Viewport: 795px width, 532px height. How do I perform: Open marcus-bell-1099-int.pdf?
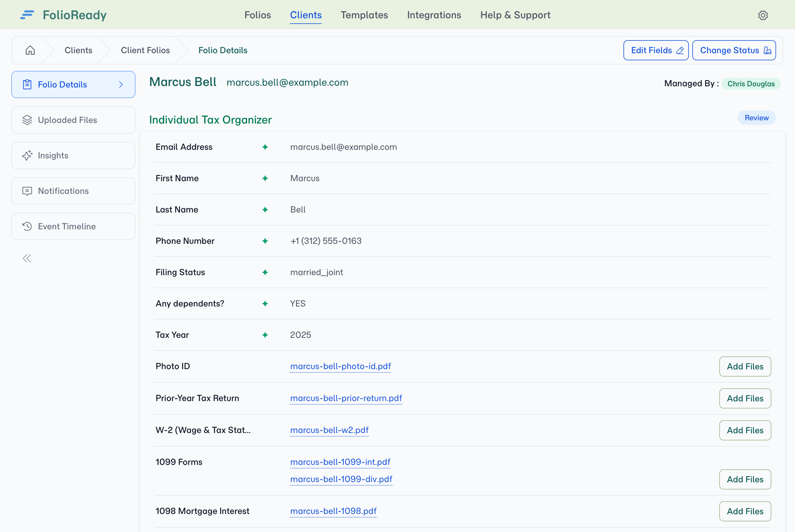(340, 462)
